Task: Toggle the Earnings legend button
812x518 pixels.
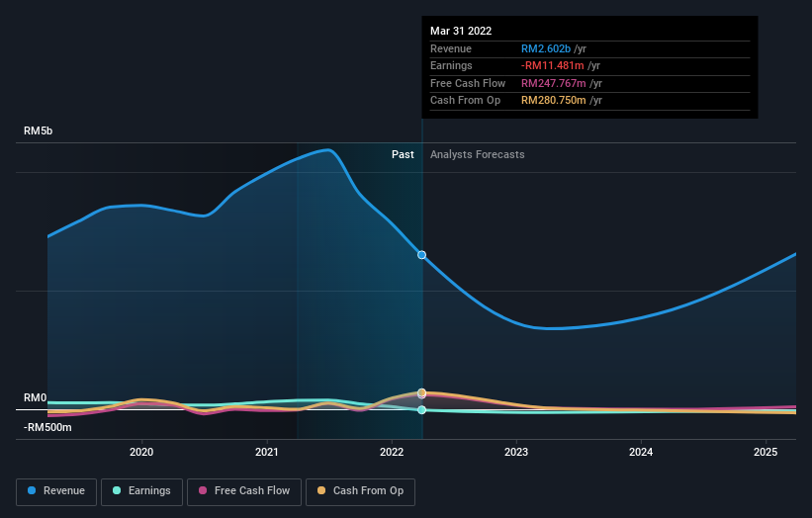Action: 141,491
